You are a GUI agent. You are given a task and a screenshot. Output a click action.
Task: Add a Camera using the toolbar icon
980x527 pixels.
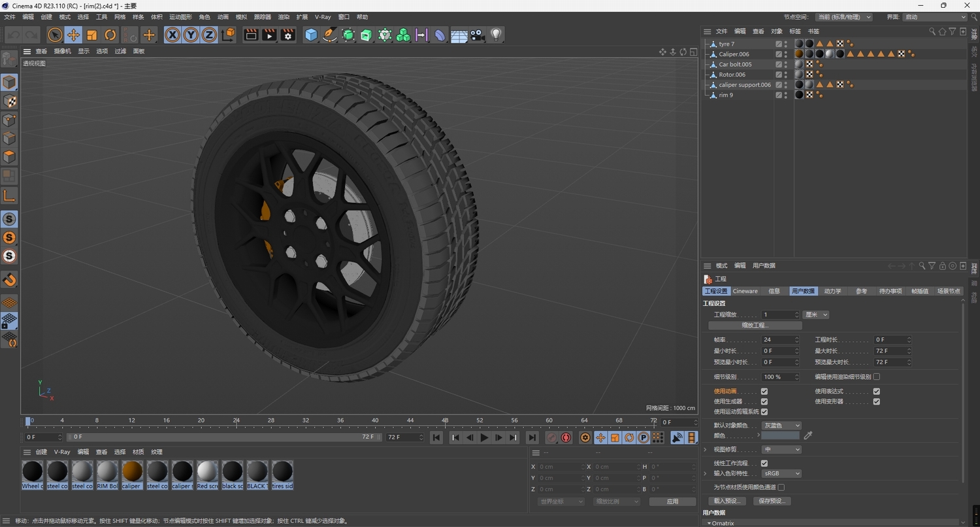478,35
